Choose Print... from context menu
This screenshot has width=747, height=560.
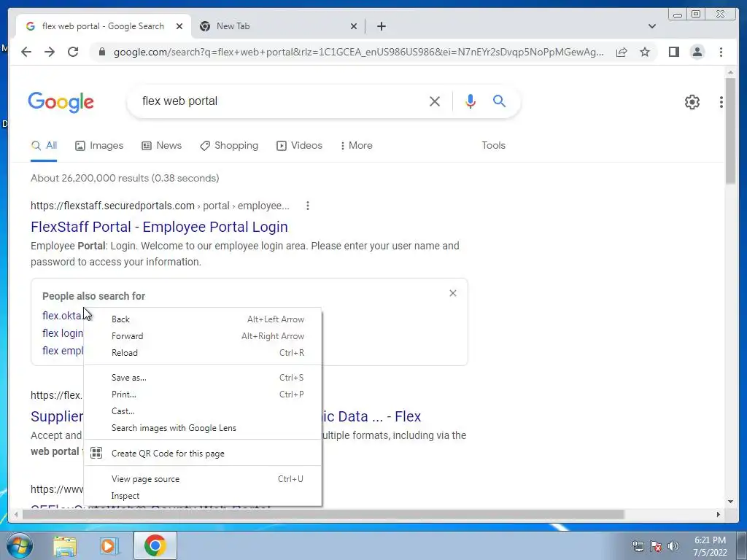(x=203, y=394)
